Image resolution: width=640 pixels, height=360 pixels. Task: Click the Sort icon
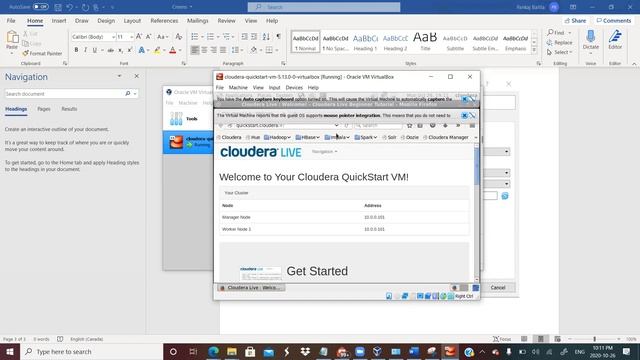[266, 37]
